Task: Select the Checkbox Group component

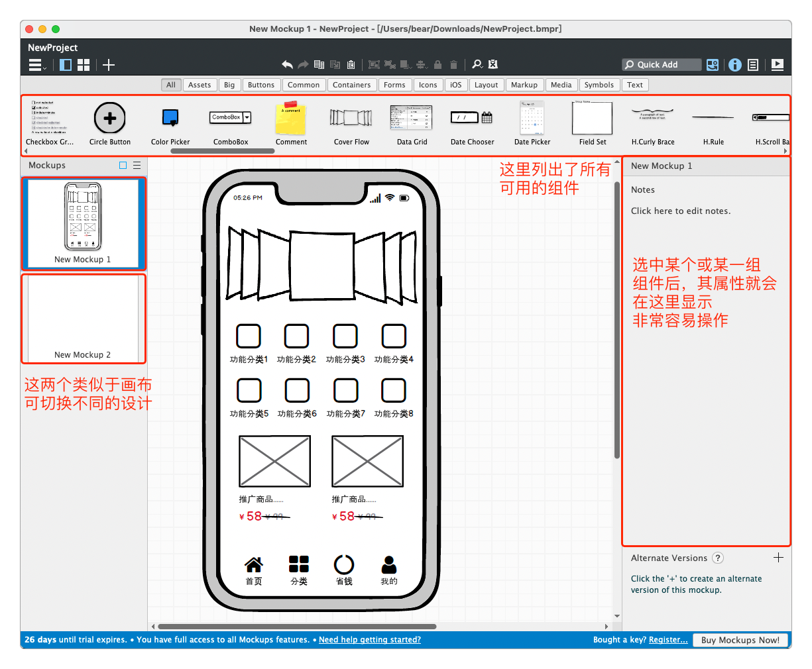Action: coord(50,124)
